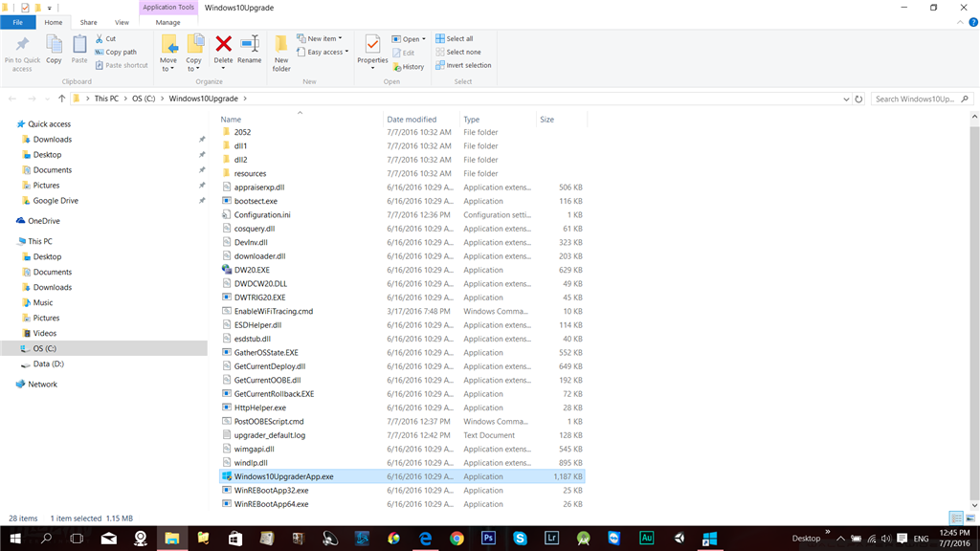Sort files by Size column header
980x551 pixels.
coord(561,120)
